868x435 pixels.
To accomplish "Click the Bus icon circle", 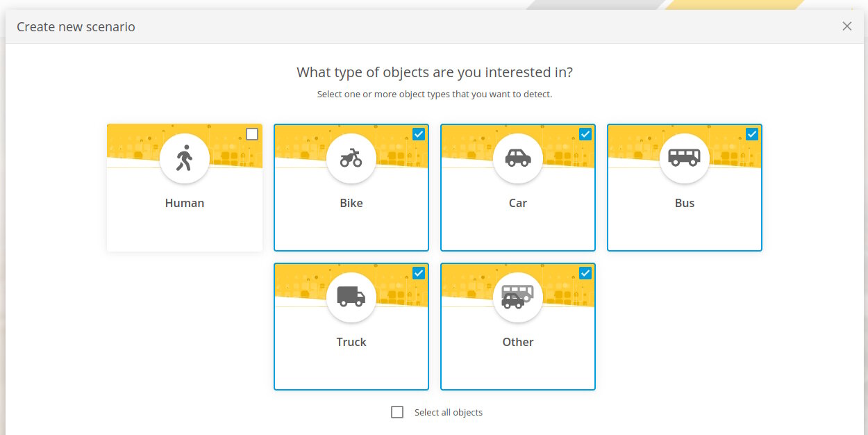I will (685, 158).
